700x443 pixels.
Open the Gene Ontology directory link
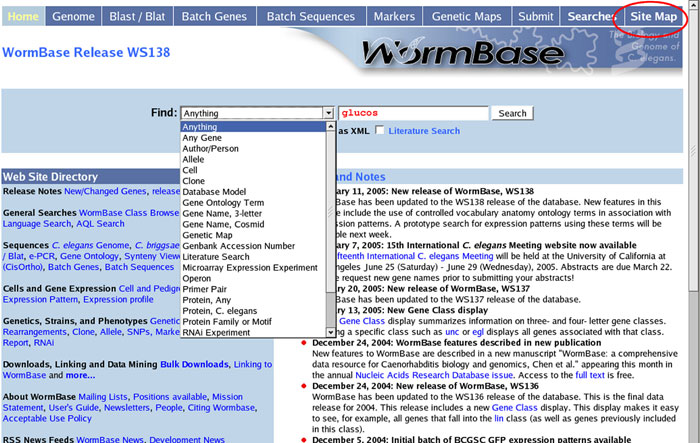pos(89,256)
